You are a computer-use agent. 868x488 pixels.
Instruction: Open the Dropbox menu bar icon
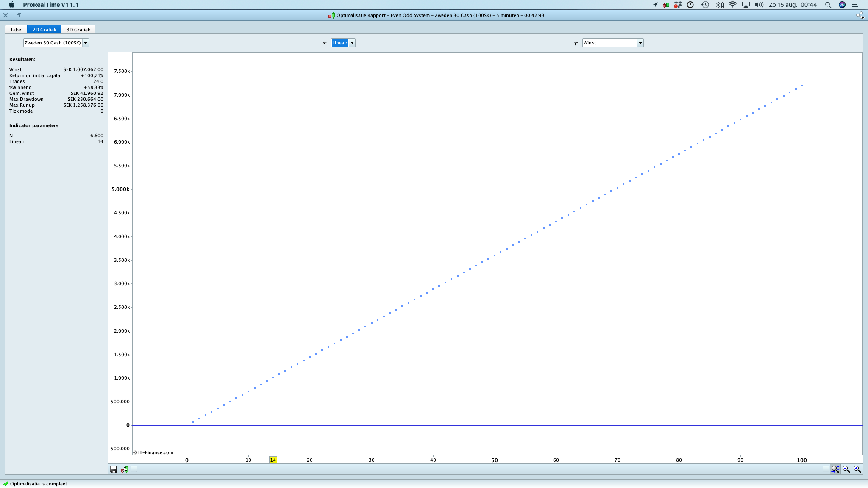(678, 5)
